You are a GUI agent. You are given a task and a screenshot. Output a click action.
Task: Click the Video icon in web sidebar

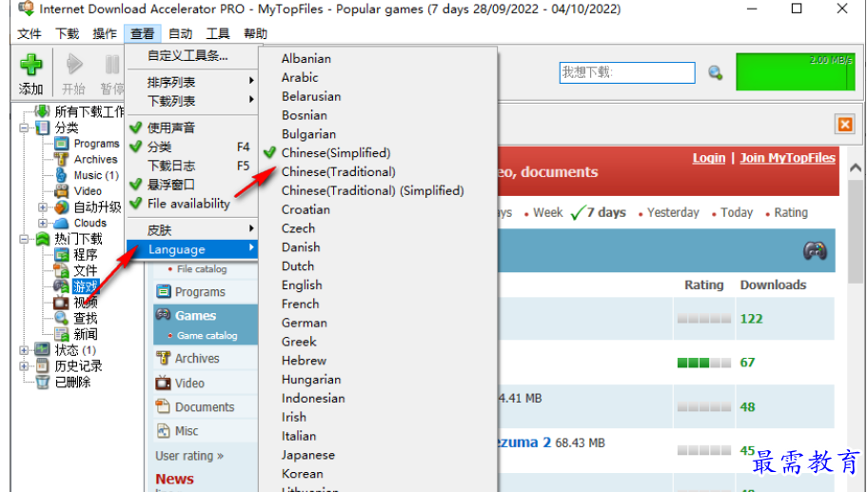164,383
